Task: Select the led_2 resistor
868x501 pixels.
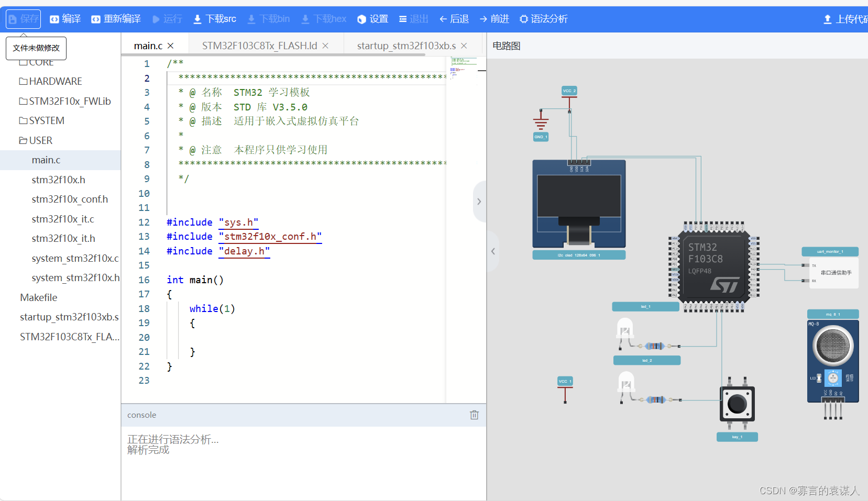Action: point(656,400)
